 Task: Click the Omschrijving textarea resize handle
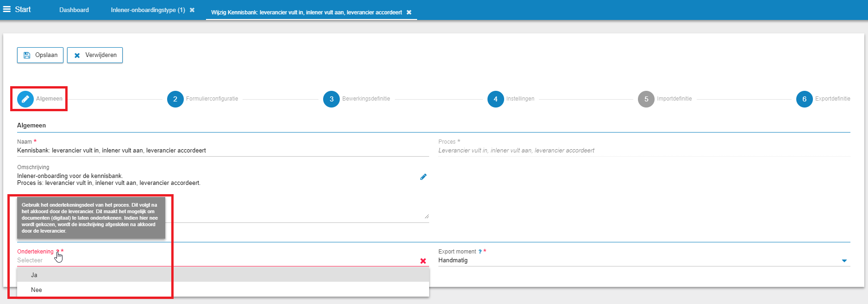[426, 216]
